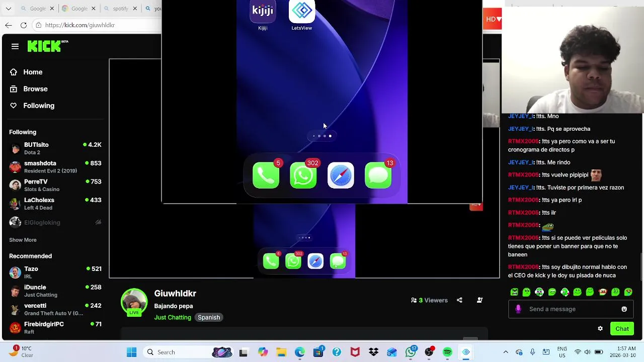Tap the Kijiji app icon
The width and height of the screenshot is (644, 362).
pyautogui.click(x=263, y=12)
